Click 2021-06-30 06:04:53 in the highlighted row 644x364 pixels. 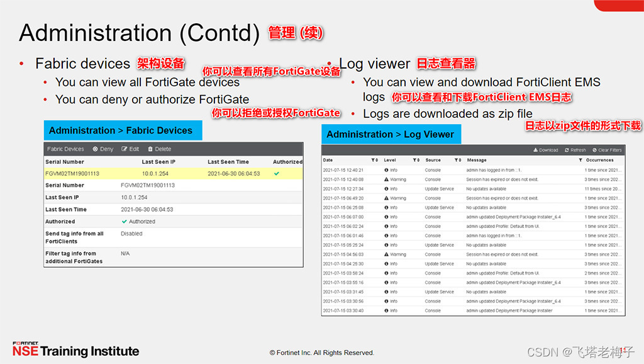click(234, 174)
